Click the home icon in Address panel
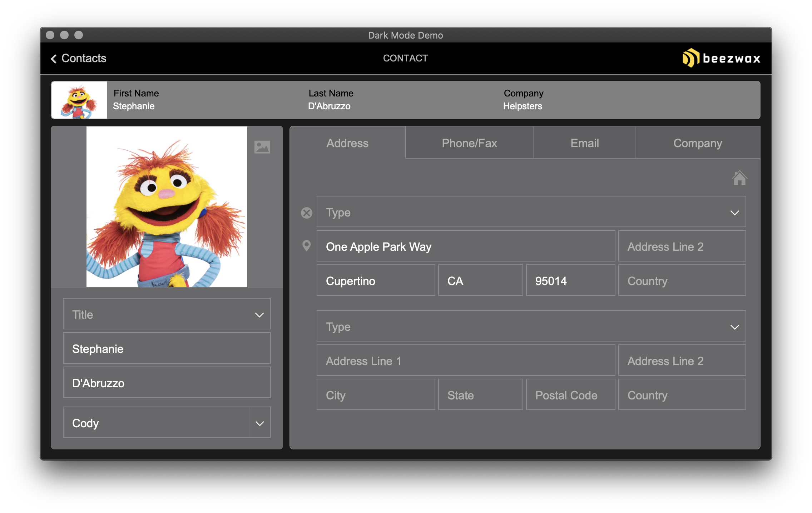The width and height of the screenshot is (812, 513). pyautogui.click(x=739, y=178)
